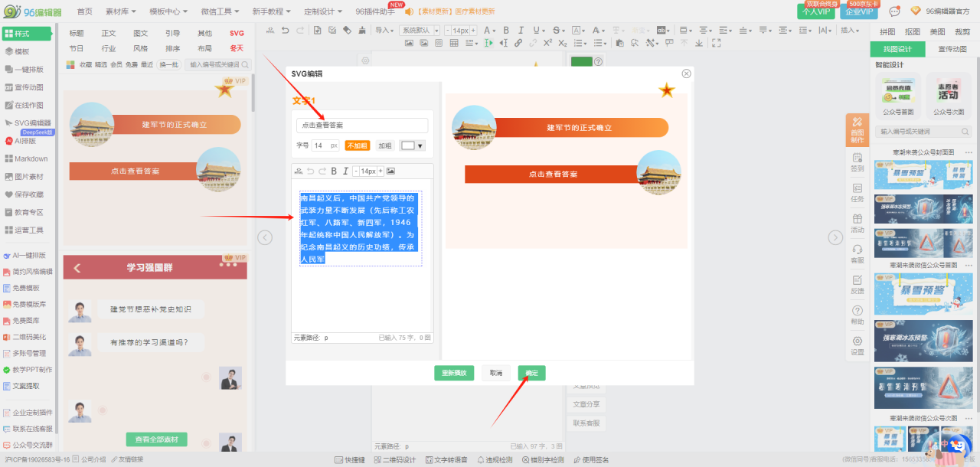Select 不加粗 font weight option
The height and width of the screenshot is (467, 980).
click(358, 145)
